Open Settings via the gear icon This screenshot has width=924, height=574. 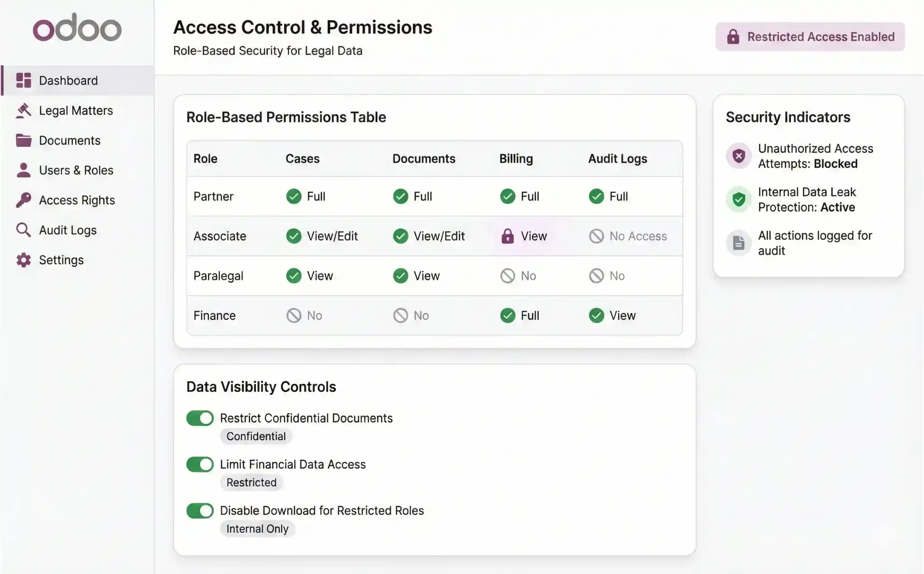point(24,260)
